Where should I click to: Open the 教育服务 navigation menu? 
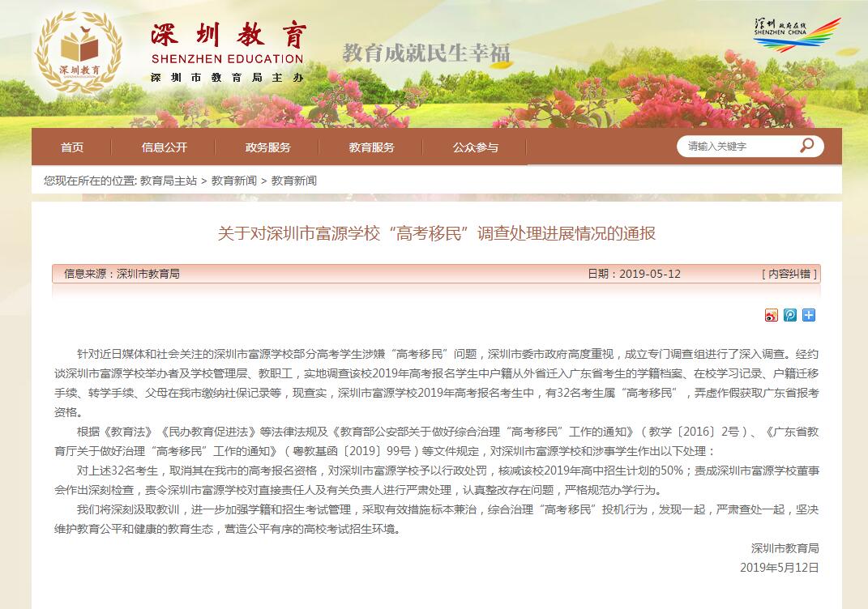[x=373, y=147]
